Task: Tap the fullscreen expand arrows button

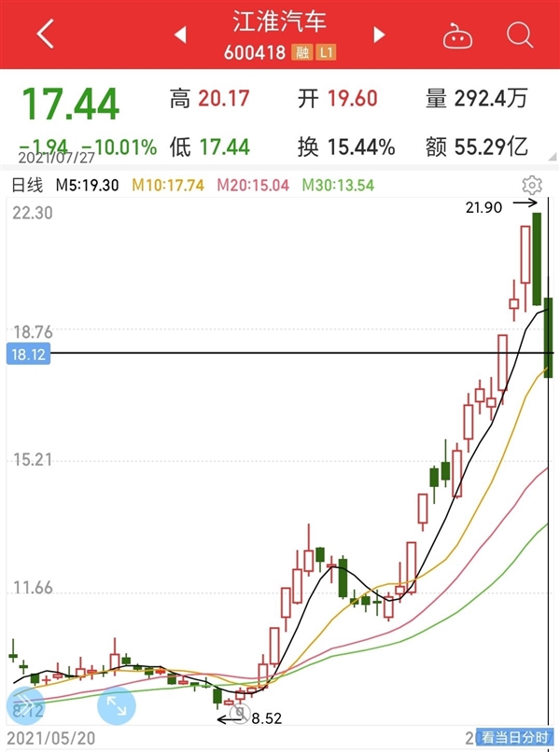Action: (x=117, y=705)
